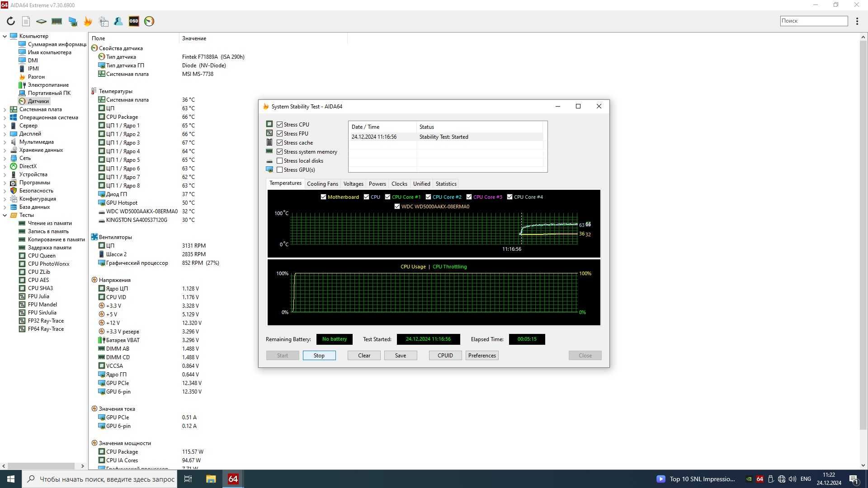Enable Stress local disks checkbox
Image resolution: width=868 pixels, height=488 pixels.
279,161
